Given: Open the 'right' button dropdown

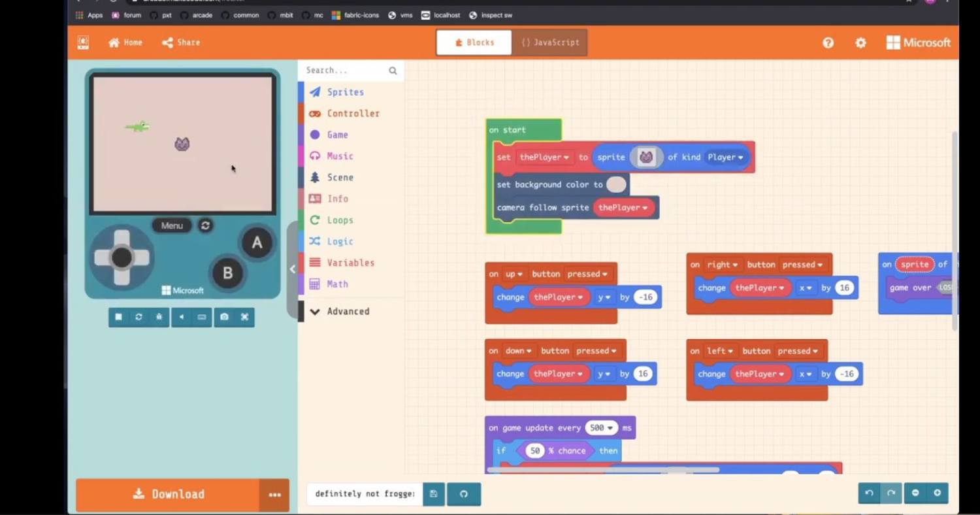Looking at the screenshot, I should pos(722,265).
